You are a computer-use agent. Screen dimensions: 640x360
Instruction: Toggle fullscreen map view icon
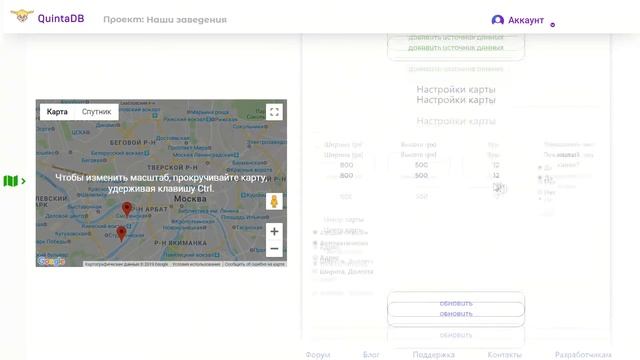tap(274, 112)
